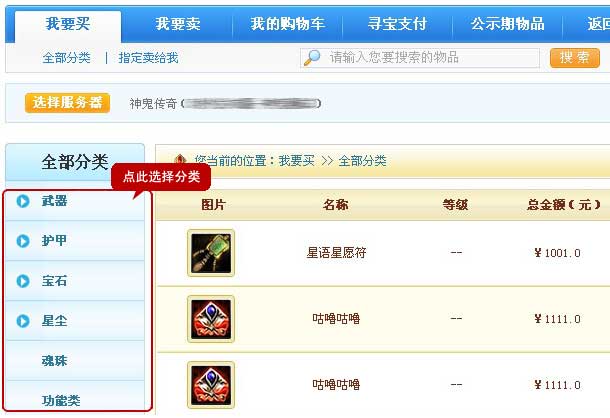This screenshot has height=418, width=610.
Task: Expand the 护甲 category arrow
Action: [23, 241]
